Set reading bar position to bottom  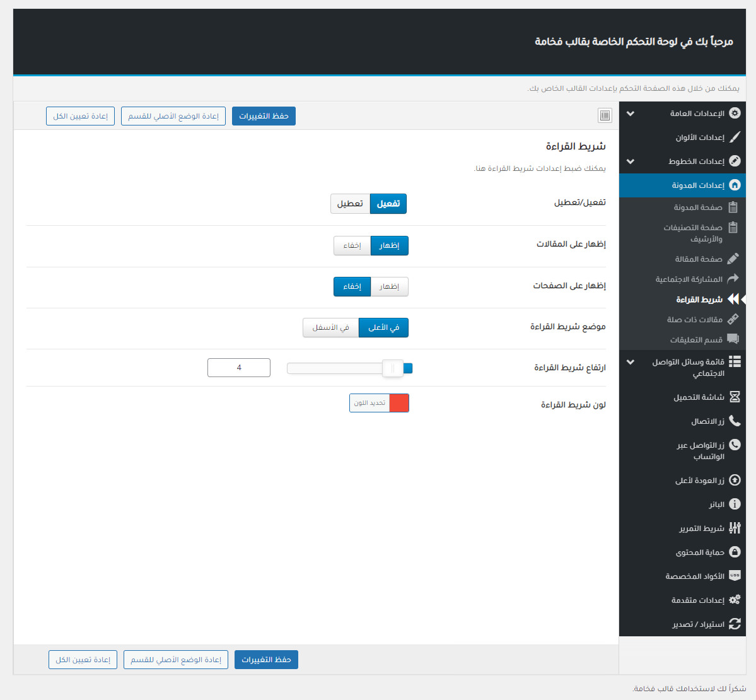click(x=330, y=328)
